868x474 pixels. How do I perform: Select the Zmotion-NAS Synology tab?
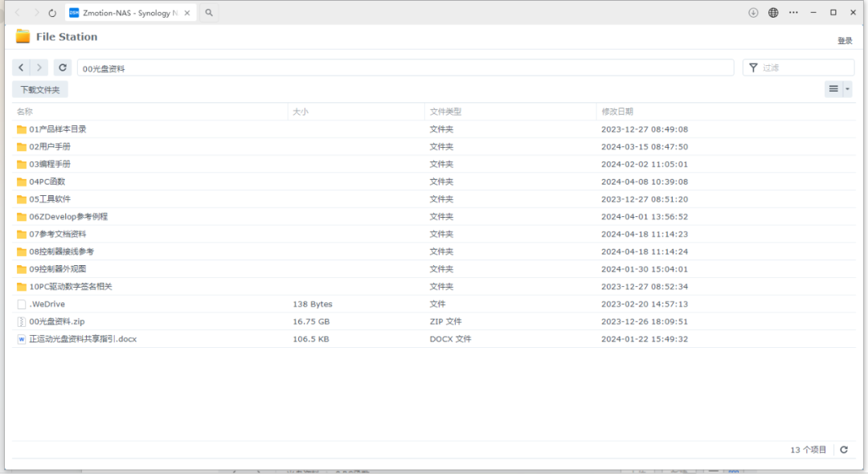[x=130, y=13]
